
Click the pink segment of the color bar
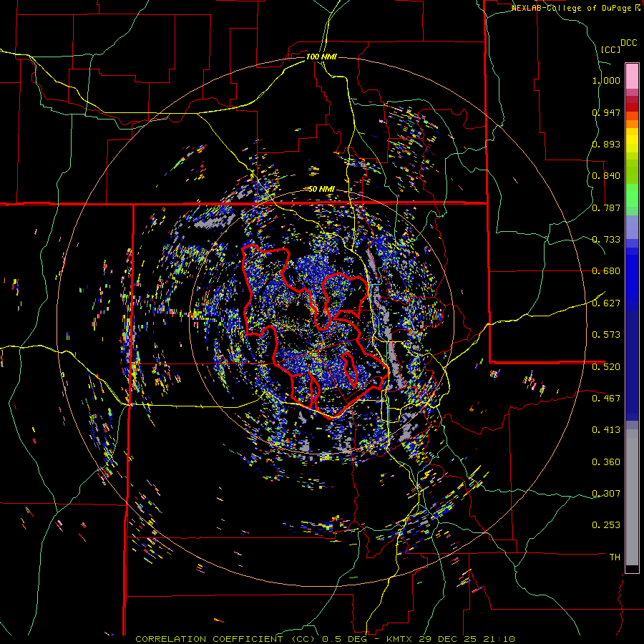click(x=632, y=76)
